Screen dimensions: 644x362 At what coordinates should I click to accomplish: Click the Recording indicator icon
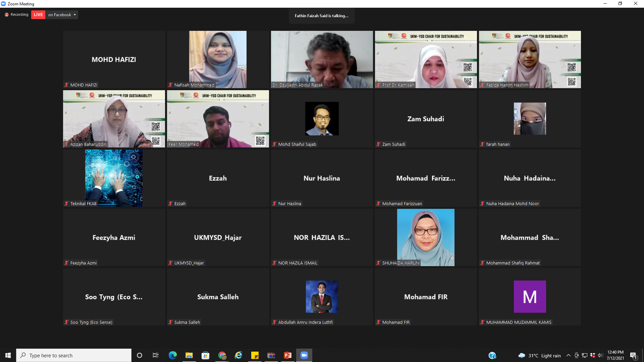[x=7, y=15]
